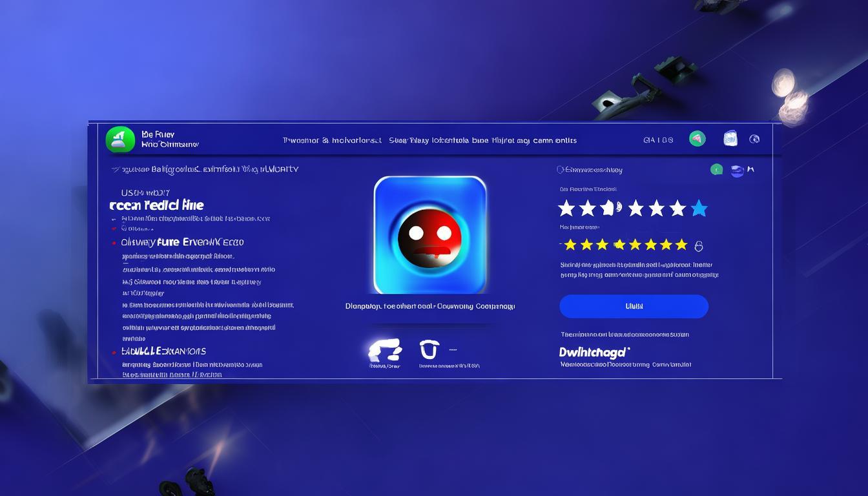Click the white outlined shield icon
Screen dimensions: 868x496
428,349
